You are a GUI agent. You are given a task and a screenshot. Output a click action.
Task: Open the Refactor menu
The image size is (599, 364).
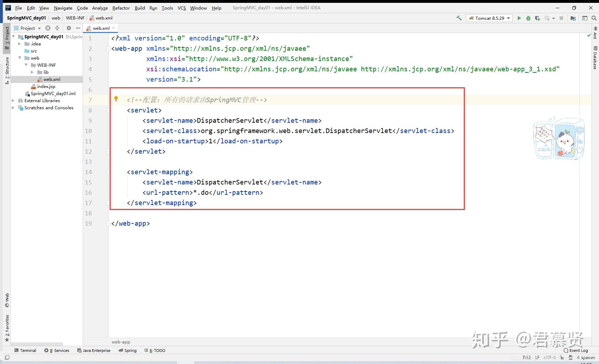tap(121, 8)
